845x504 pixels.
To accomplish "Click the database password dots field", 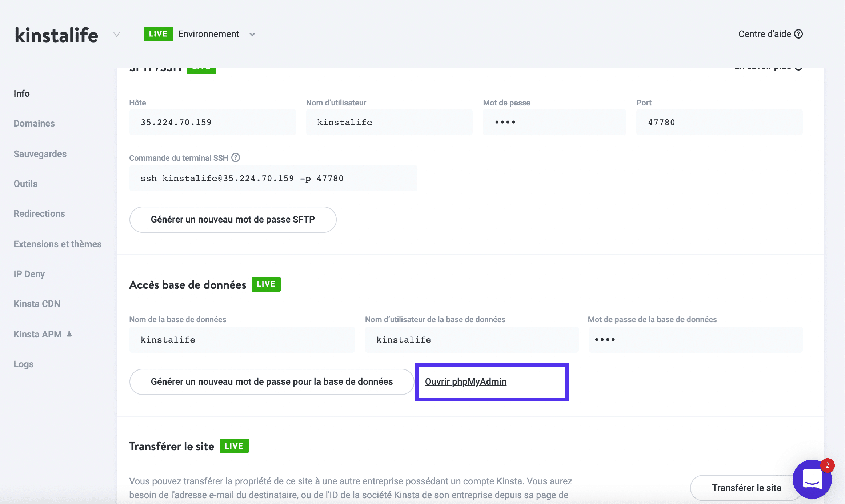I will point(695,339).
